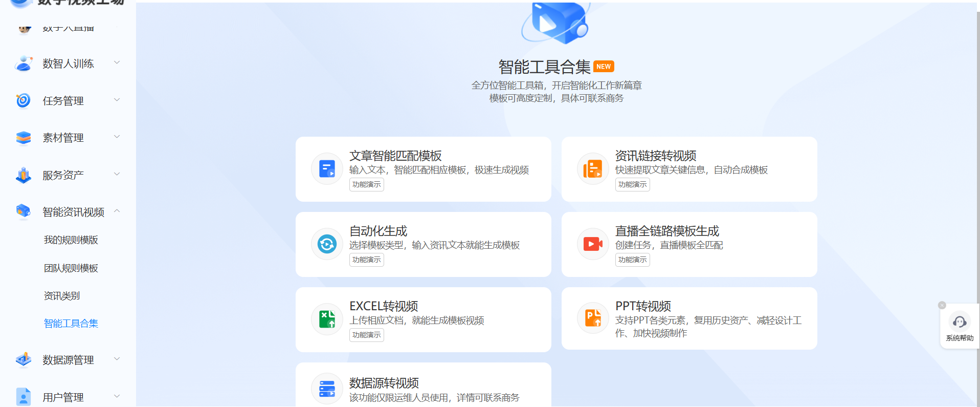The height and width of the screenshot is (407, 980).
Task: Collapse the 智能资讯视频 sidebar section
Action: (x=117, y=211)
